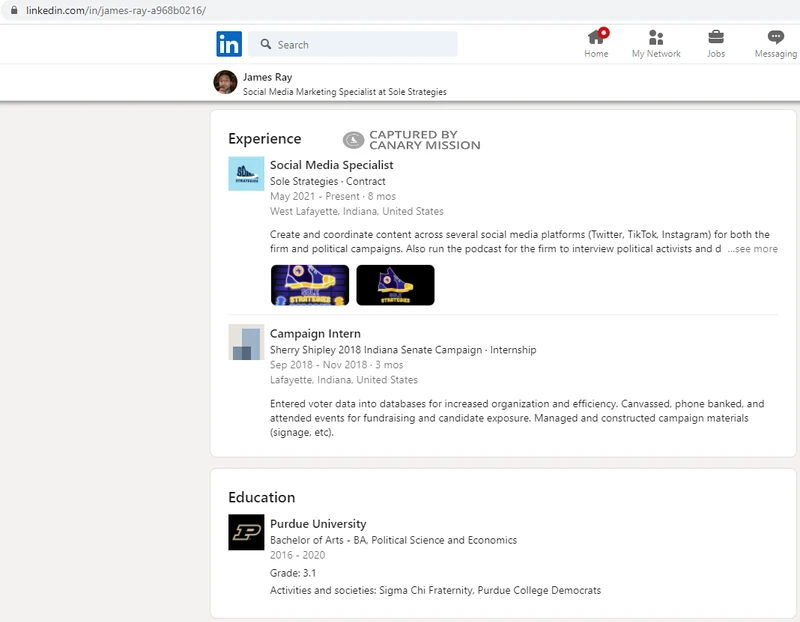The height and width of the screenshot is (622, 800).
Task: Open the Purdue University logo
Action: [246, 532]
